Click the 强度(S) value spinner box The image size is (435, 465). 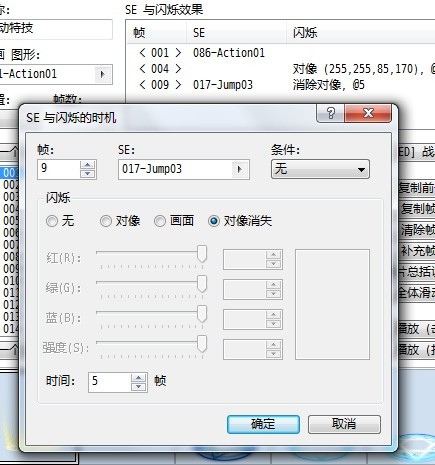click(253, 349)
